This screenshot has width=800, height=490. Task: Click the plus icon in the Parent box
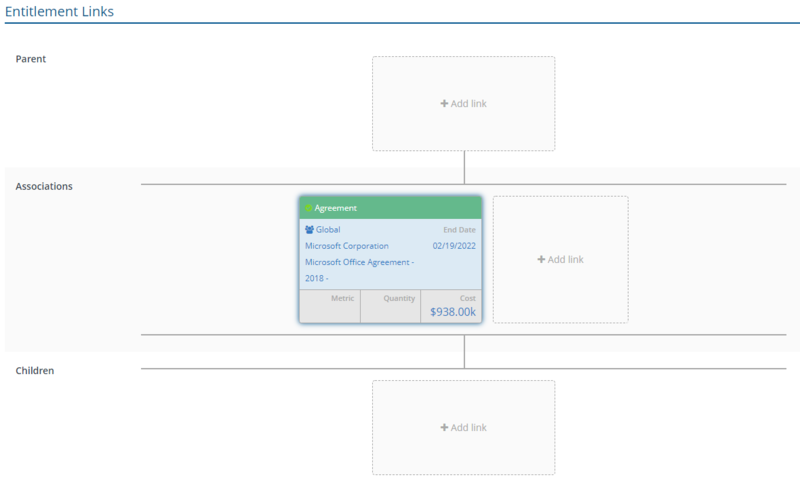(444, 104)
